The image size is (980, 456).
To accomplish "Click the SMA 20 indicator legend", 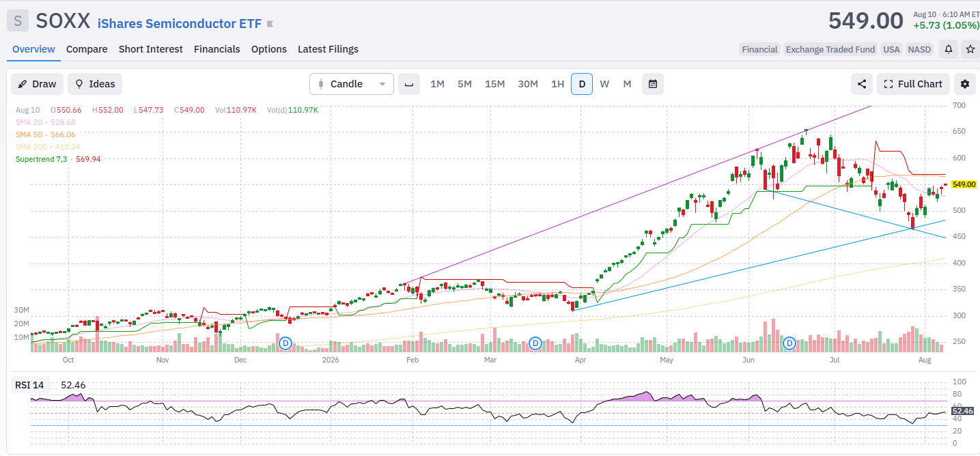I will pyautogui.click(x=45, y=122).
